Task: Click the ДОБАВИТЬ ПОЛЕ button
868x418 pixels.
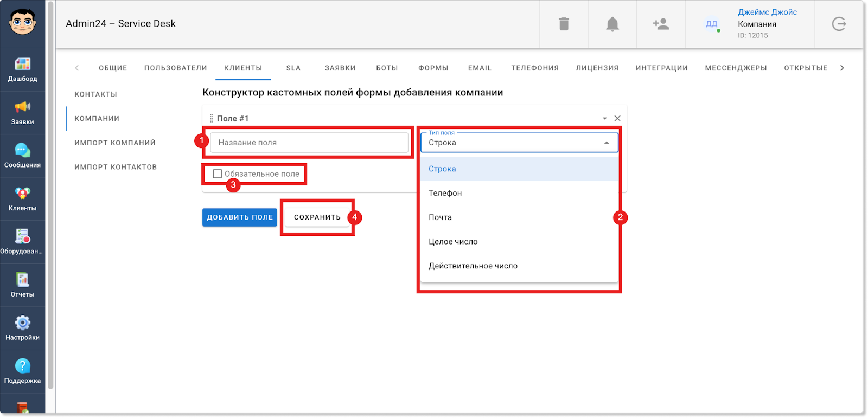Action: pyautogui.click(x=240, y=217)
